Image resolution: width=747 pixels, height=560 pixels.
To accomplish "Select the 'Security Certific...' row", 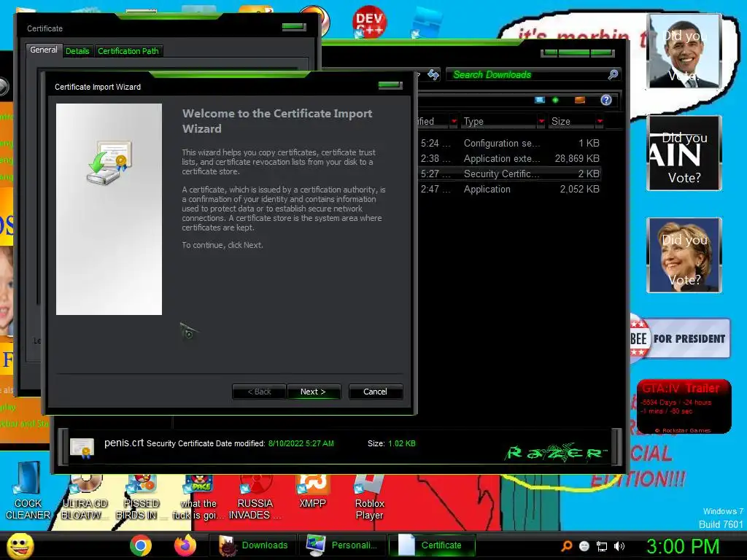I will [510, 174].
